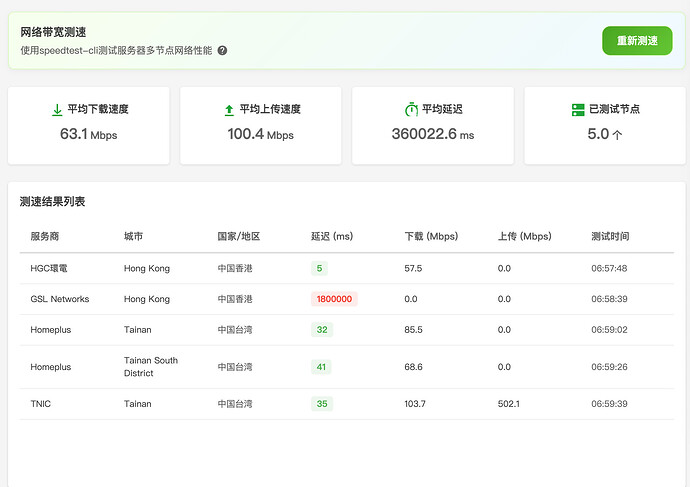The height and width of the screenshot is (487, 690).
Task: Select the 63.1 Mbps average download value
Action: [x=88, y=134]
